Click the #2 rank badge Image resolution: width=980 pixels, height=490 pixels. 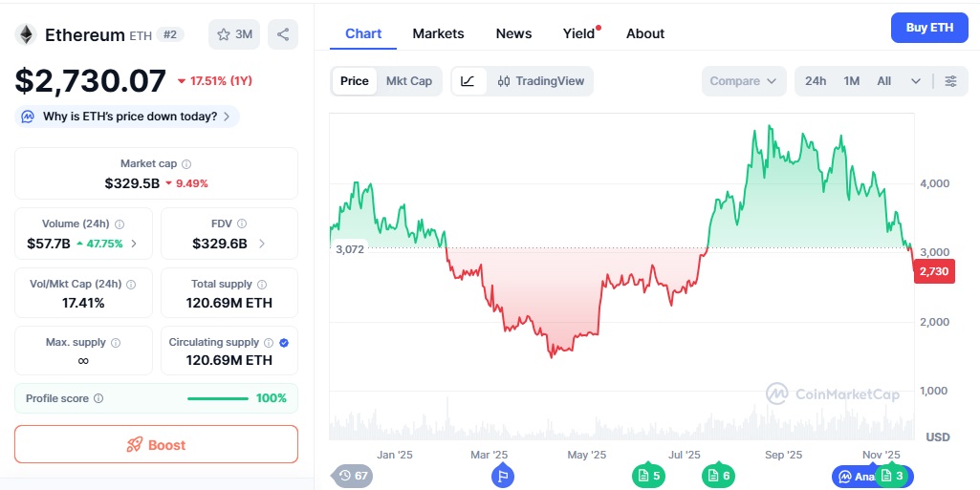[x=170, y=34]
